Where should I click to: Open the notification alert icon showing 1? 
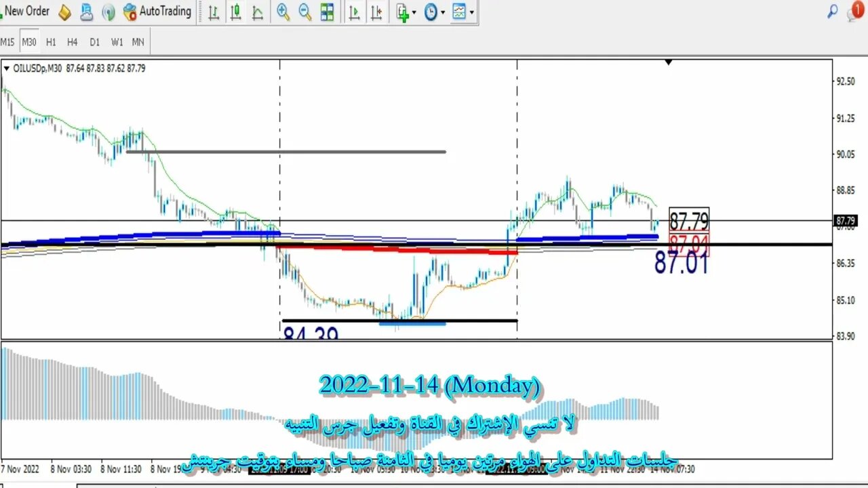[x=856, y=10]
